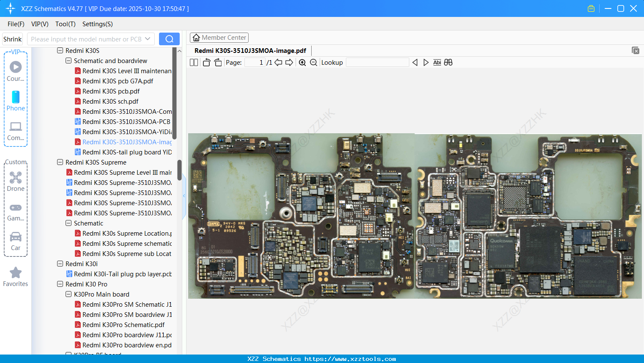Image resolution: width=644 pixels, height=363 pixels.
Task: Open the Car schematics category
Action: [16, 241]
